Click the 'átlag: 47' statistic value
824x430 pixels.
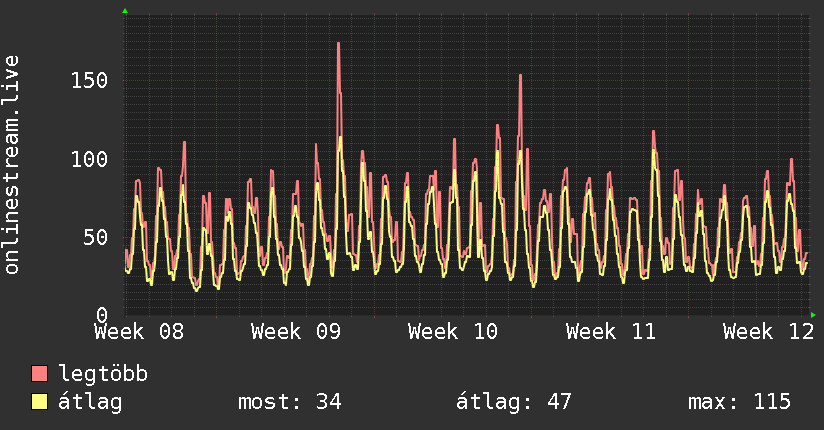coord(513,402)
